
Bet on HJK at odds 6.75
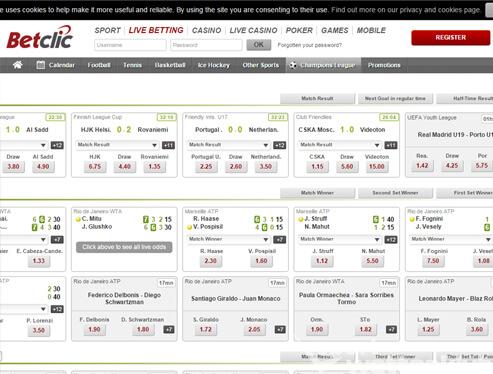95,166
